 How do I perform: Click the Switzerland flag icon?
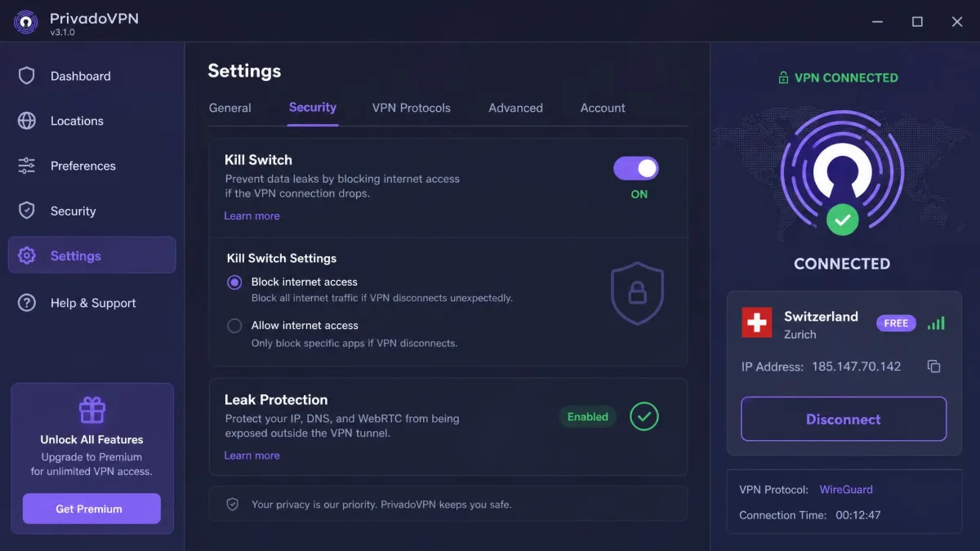tap(757, 322)
